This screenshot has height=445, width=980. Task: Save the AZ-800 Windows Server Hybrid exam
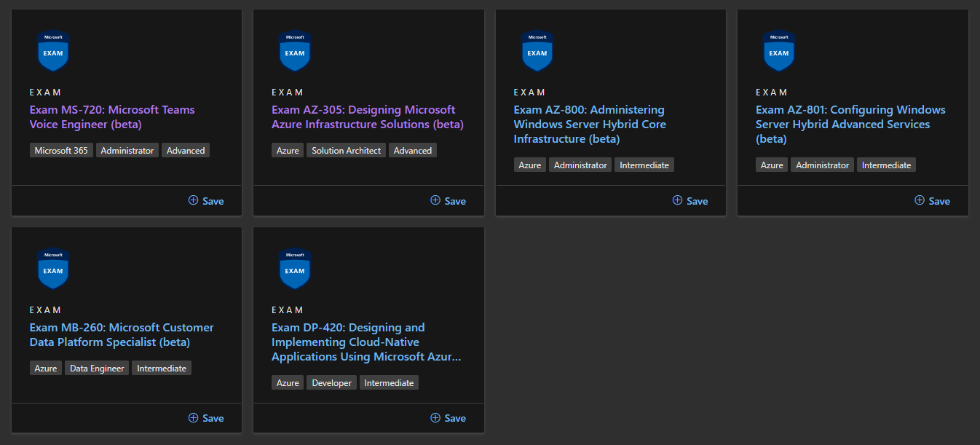click(x=690, y=201)
